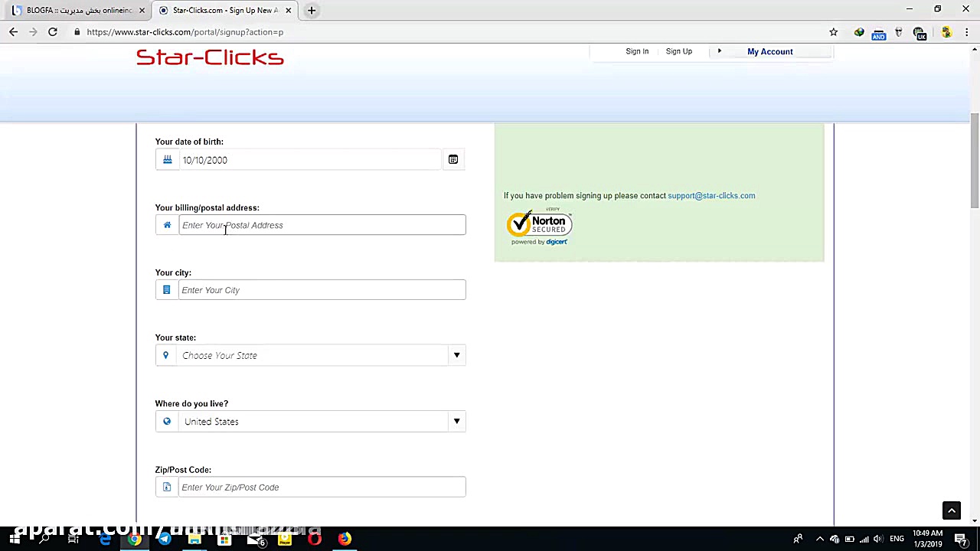
Task: Open Task View on the taskbar
Action: 73,539
